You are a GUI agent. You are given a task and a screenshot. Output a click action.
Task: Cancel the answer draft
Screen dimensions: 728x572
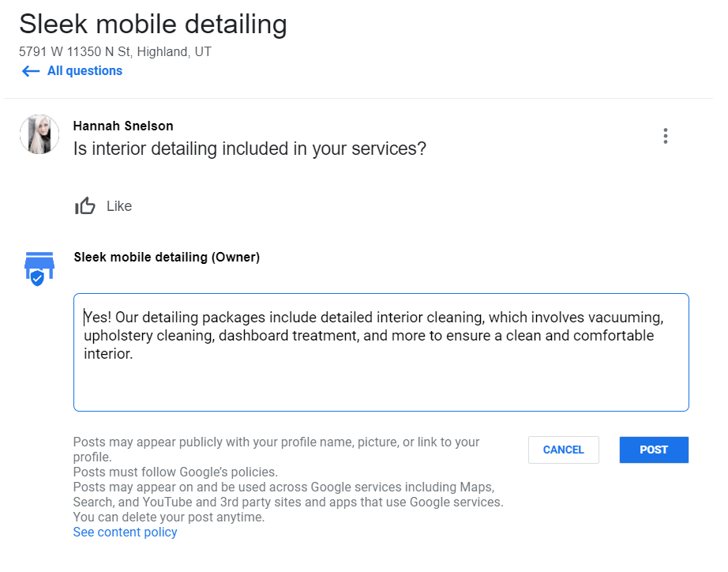(x=563, y=450)
